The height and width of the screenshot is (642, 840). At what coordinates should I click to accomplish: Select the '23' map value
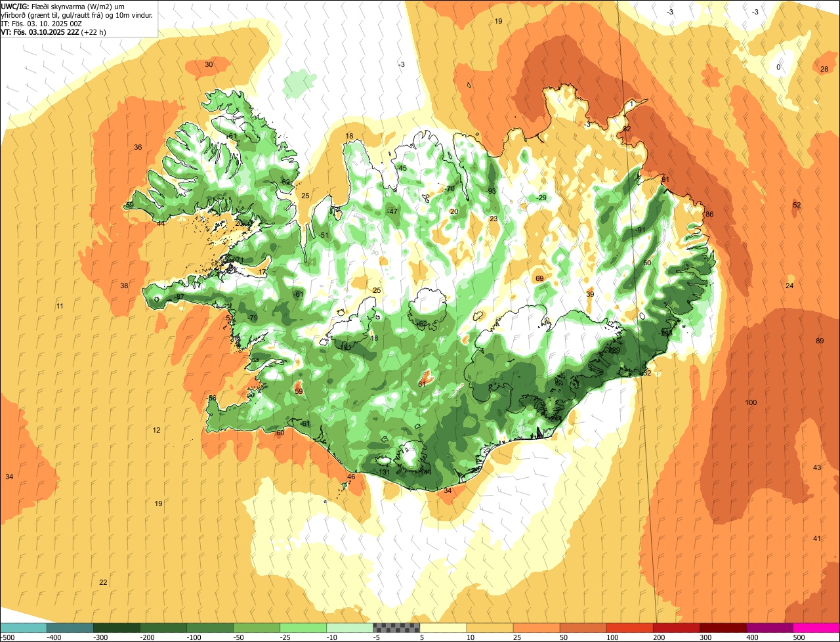click(493, 219)
